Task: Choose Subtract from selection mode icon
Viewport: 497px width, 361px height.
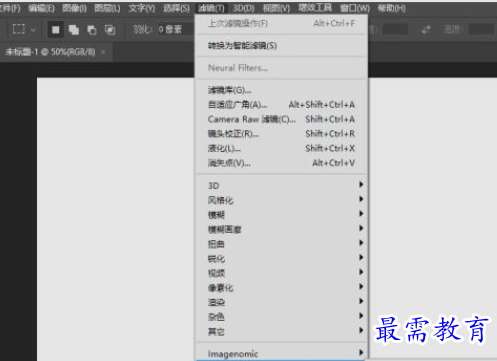Action: click(92, 30)
